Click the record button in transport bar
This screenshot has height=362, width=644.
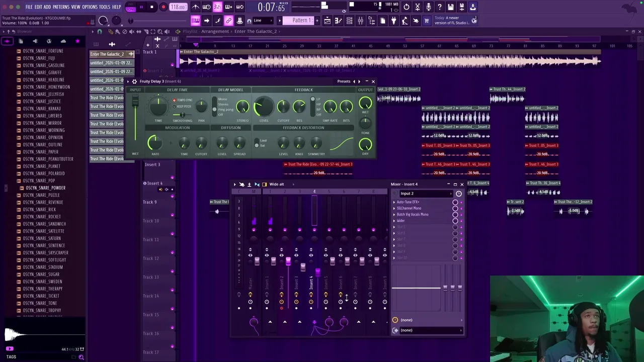[164, 7]
